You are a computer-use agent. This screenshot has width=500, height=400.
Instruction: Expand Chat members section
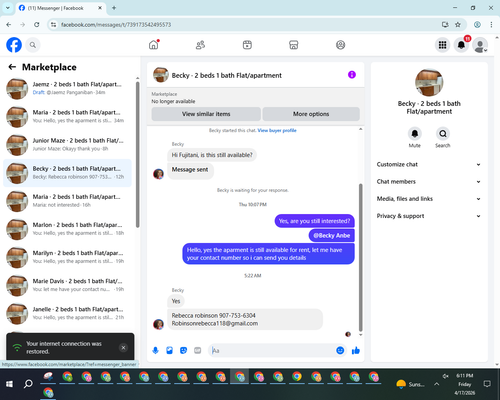[429, 182]
